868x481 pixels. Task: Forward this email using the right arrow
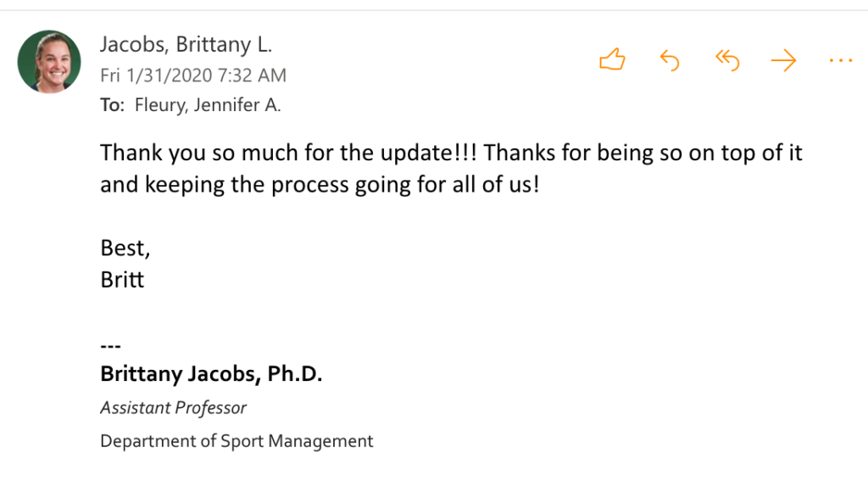(783, 60)
